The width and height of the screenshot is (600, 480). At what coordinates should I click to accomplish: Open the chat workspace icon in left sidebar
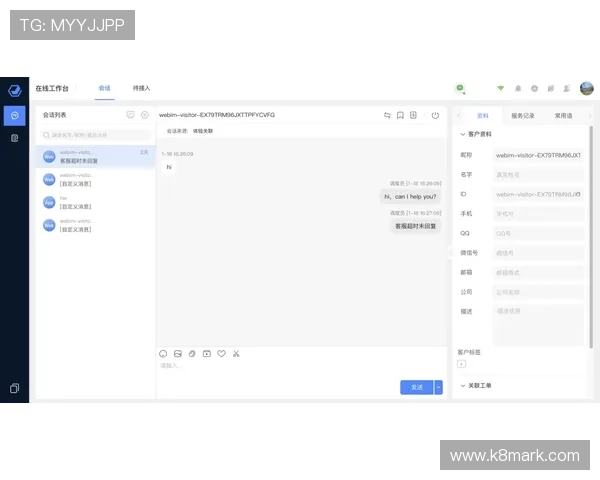(x=14, y=115)
